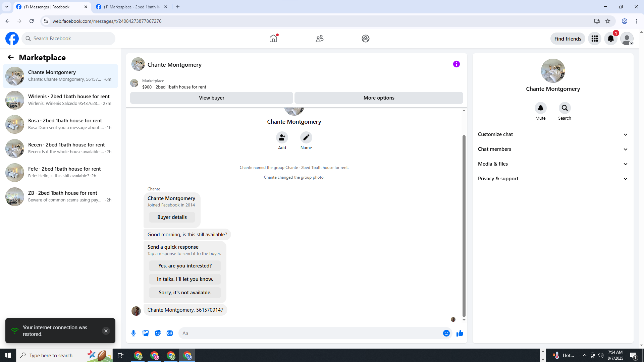644x362 pixels.
Task: Open the $900 2bed 1bath listing link
Action: (x=174, y=87)
